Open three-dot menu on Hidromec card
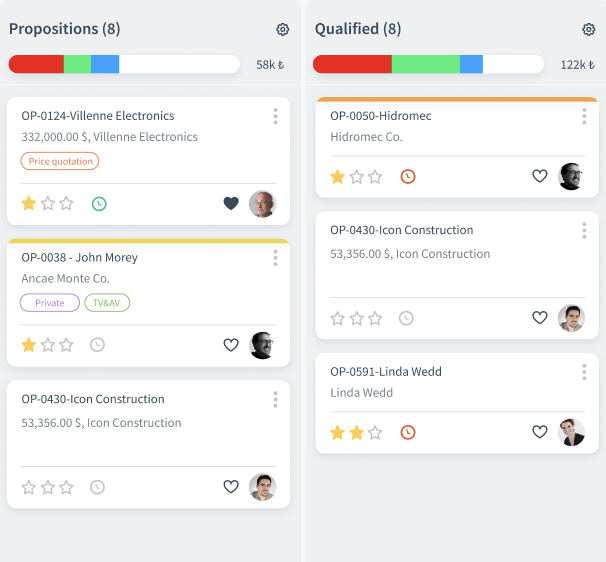The height and width of the screenshot is (562, 606). coord(584,116)
